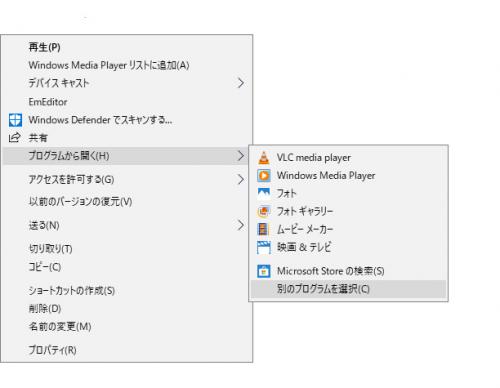This screenshot has width=500, height=388.
Task: Open file with EmEditor entry
Action: click(x=127, y=102)
